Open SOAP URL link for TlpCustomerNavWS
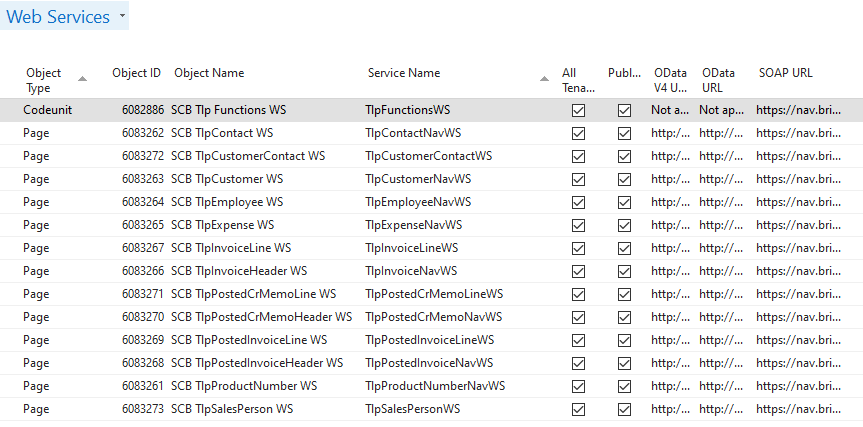The height and width of the screenshot is (427, 863). [x=798, y=179]
